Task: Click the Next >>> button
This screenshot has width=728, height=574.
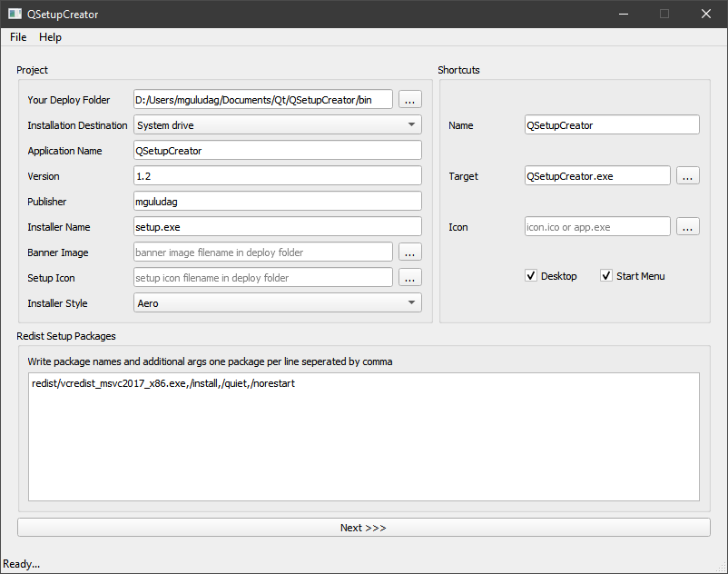Action: 363,528
